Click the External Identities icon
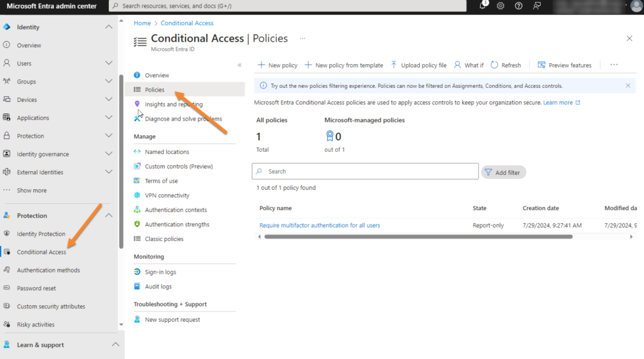This screenshot has height=359, width=644. pos(6,172)
